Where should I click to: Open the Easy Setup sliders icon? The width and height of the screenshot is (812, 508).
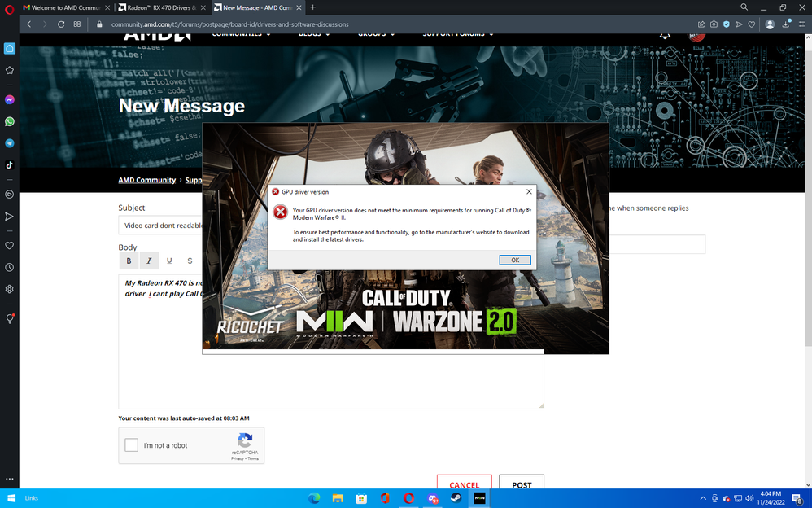click(801, 24)
